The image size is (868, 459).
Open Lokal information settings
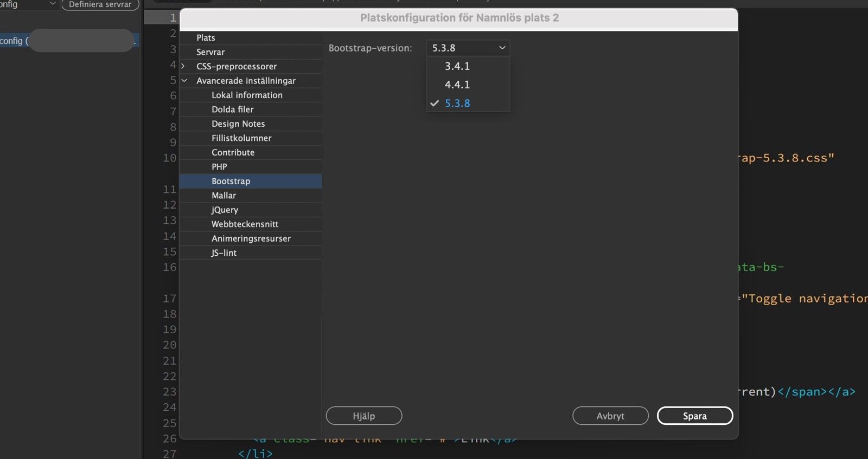[251, 95]
